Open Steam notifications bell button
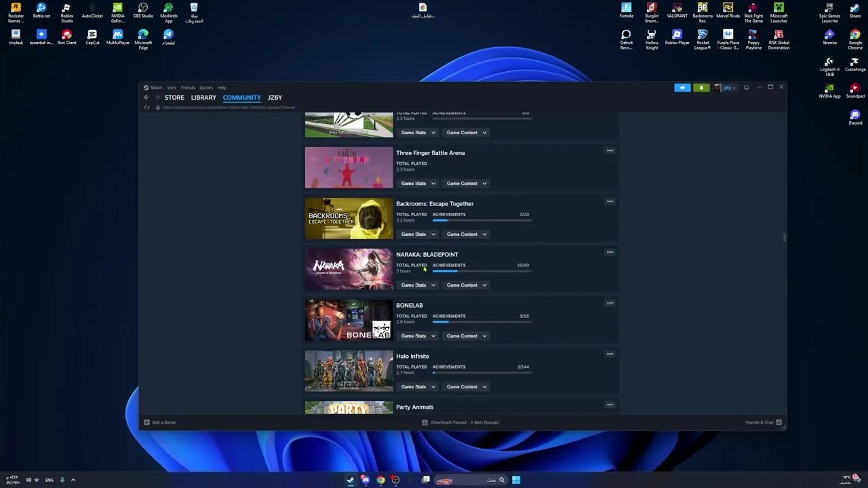Image resolution: width=868 pixels, height=488 pixels. coord(701,87)
